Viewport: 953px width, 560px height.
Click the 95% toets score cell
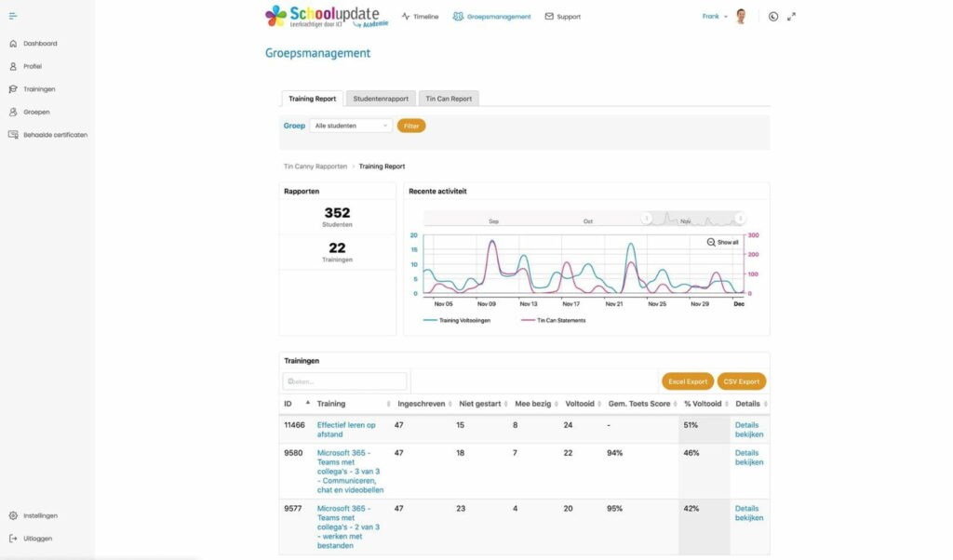tap(614, 509)
